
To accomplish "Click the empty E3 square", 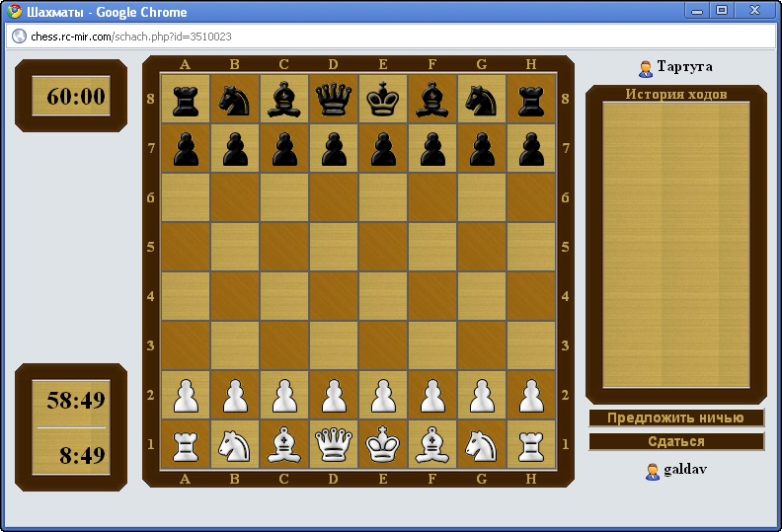I will (383, 345).
